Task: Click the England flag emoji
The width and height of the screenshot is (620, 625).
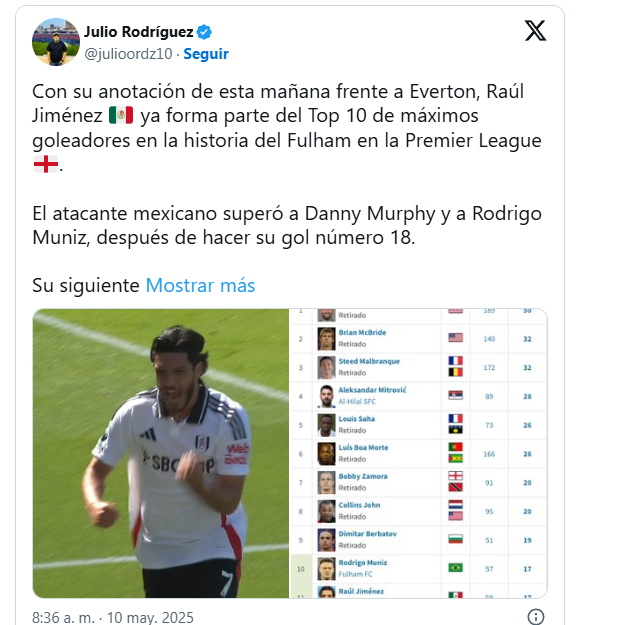Action: pyautogui.click(x=46, y=164)
